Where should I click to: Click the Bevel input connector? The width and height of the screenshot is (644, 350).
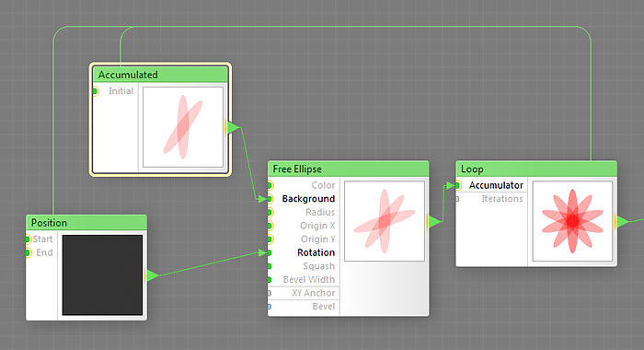coord(270,307)
